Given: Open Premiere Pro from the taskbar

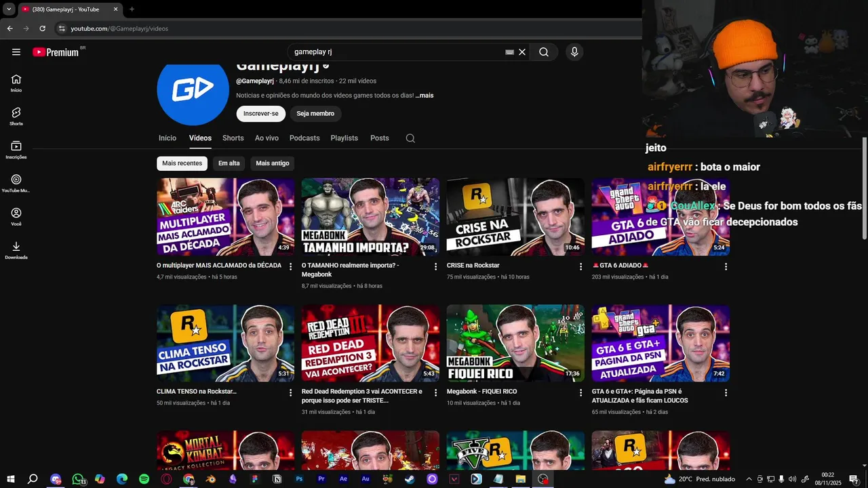Looking at the screenshot, I should [x=321, y=479].
